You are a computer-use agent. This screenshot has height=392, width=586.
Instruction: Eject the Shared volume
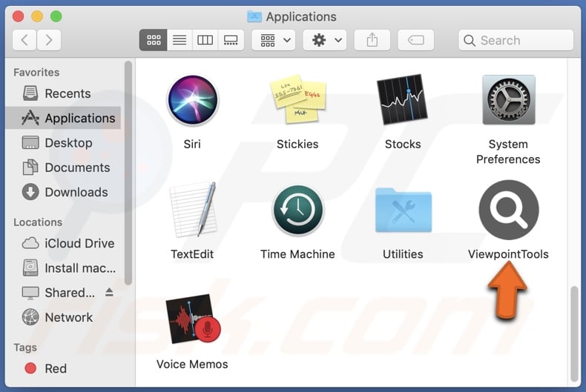tap(109, 292)
